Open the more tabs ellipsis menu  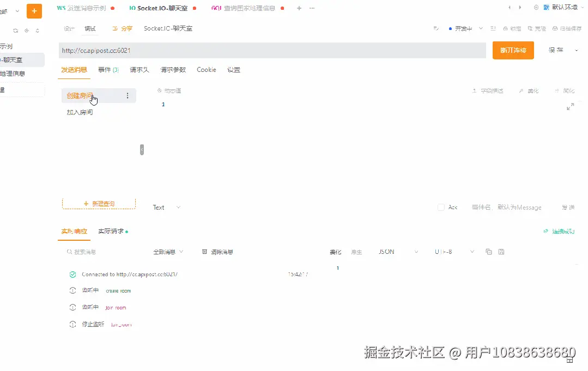click(312, 8)
